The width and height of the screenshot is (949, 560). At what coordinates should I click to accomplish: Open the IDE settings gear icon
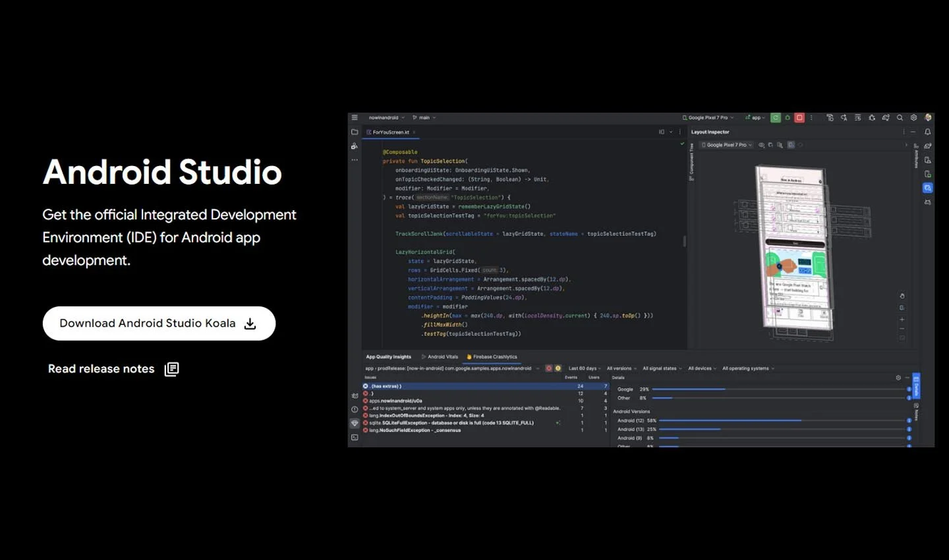[x=913, y=118]
